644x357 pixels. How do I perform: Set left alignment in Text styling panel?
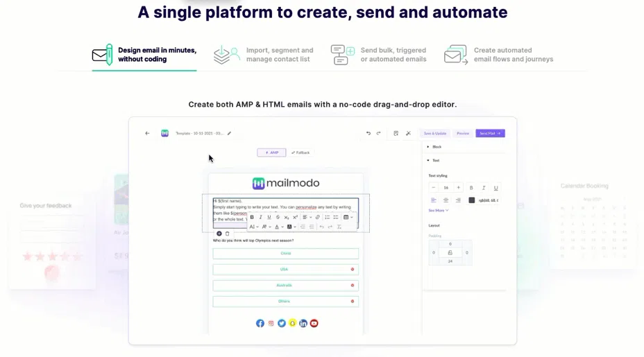[x=433, y=200]
